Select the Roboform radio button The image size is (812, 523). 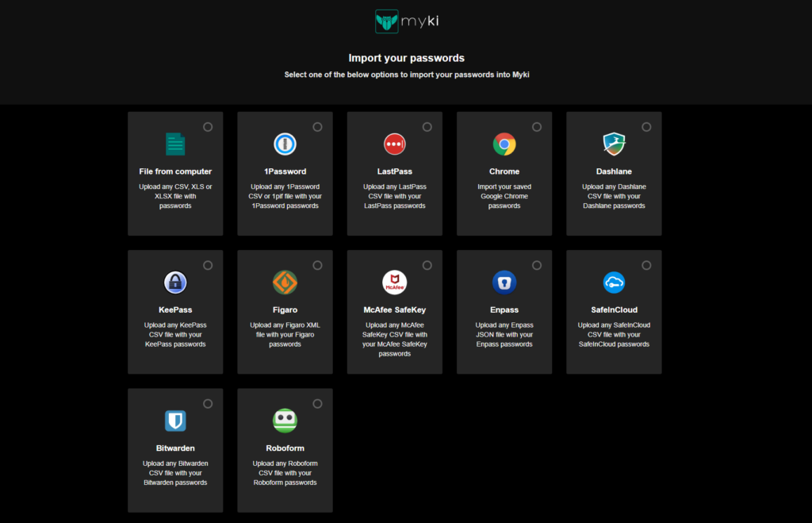click(x=317, y=404)
